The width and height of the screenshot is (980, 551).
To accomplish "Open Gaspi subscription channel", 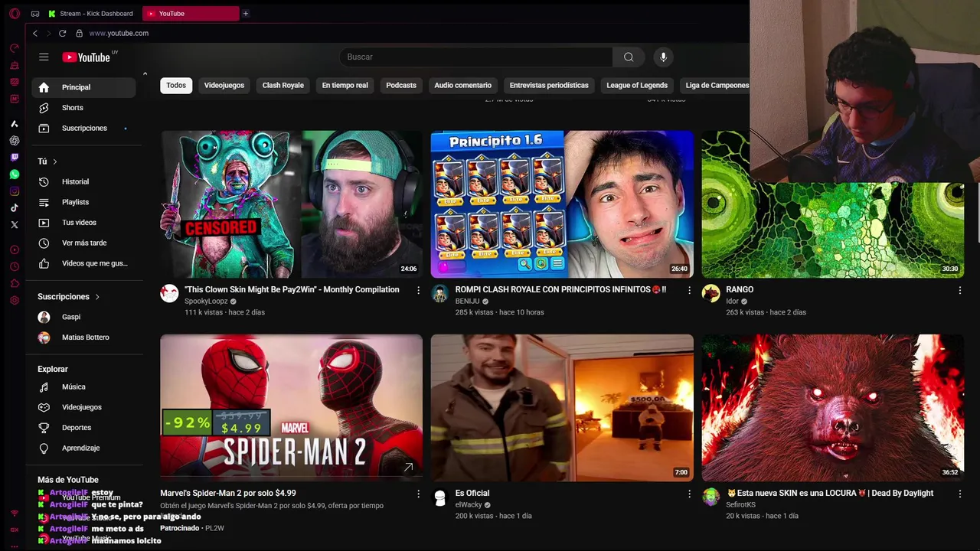I will pyautogui.click(x=83, y=317).
